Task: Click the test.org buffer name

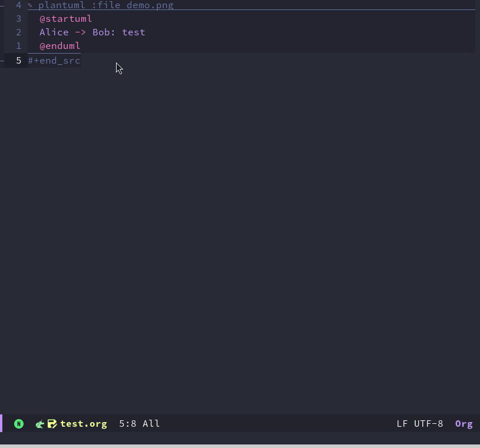Action: coord(84,424)
